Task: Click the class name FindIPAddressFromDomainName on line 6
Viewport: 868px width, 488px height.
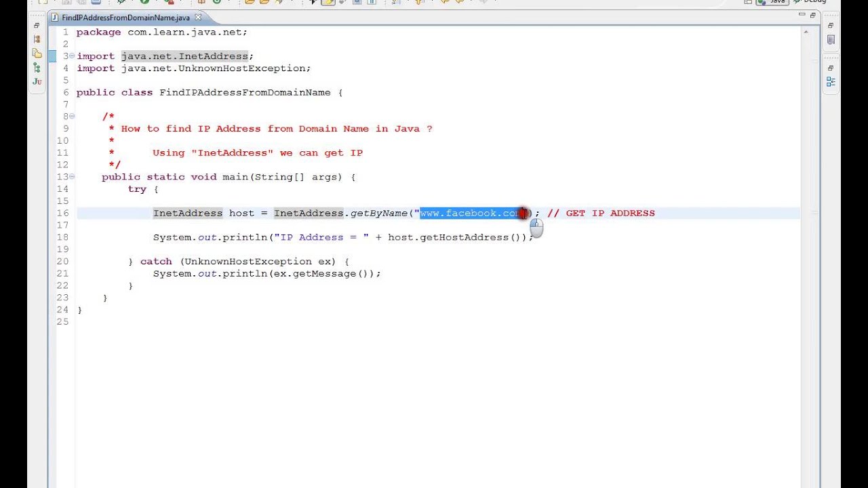Action: coord(245,93)
